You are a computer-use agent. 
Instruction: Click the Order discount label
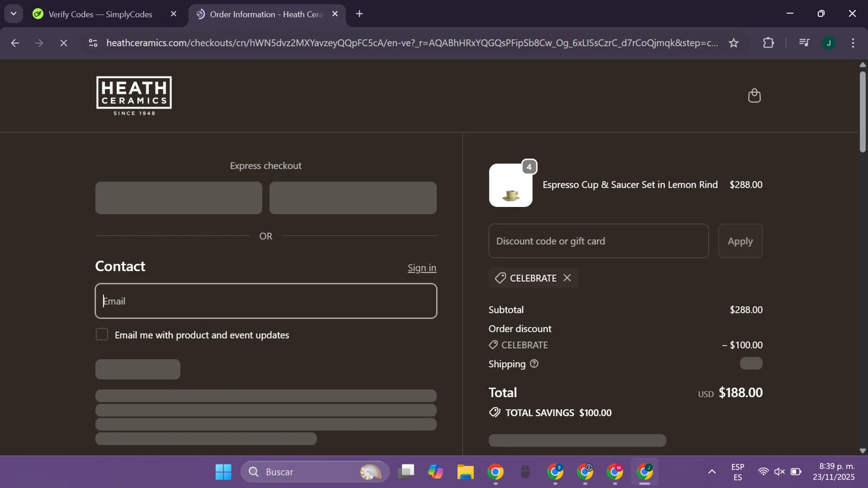tap(520, 329)
